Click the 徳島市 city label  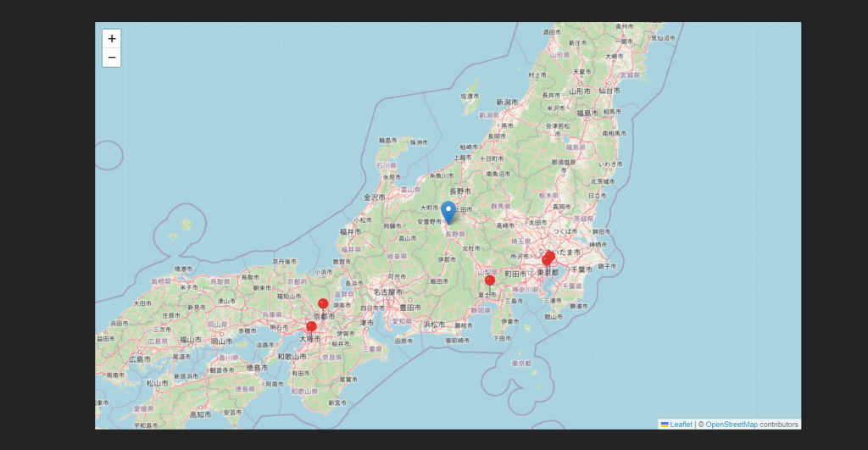[x=258, y=368]
